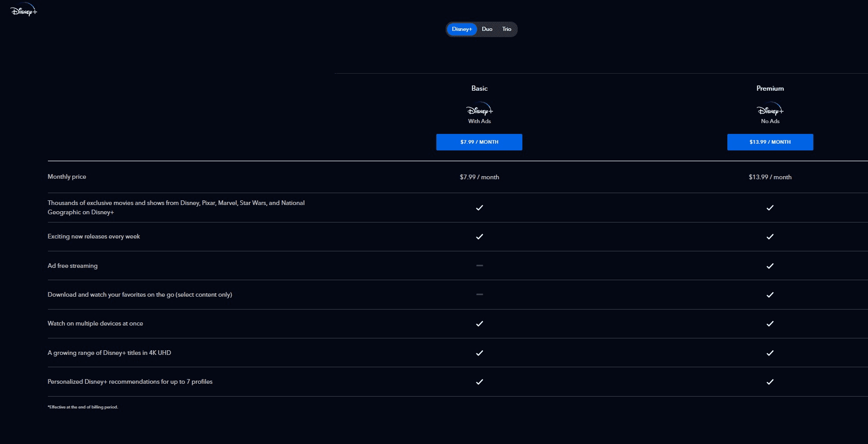Click Basic dash icon for Ad free streaming
Screen dimensions: 868x444
coord(479,266)
